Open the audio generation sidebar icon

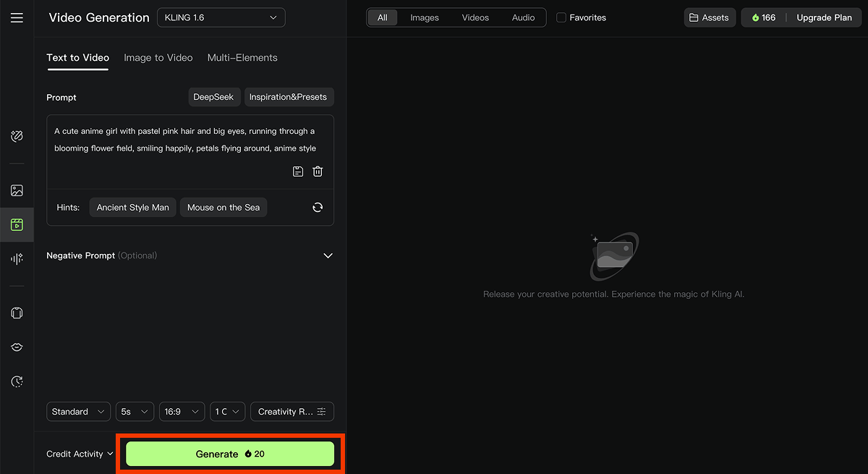pos(17,258)
